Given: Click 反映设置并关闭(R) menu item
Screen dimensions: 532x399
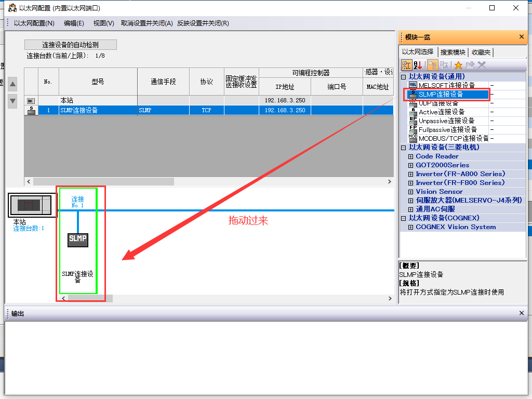Looking at the screenshot, I should point(203,23).
